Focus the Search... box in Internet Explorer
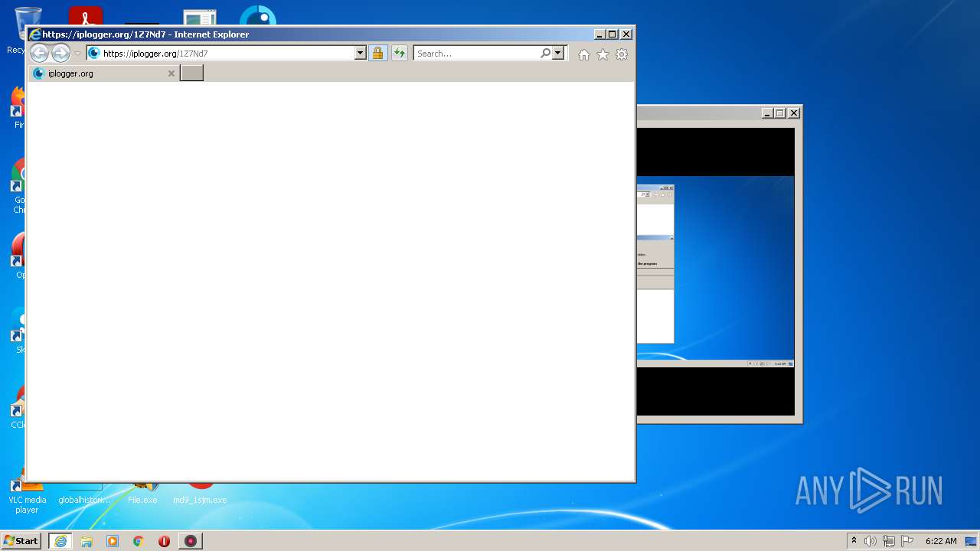The width and height of the screenshot is (980, 551). [476, 54]
